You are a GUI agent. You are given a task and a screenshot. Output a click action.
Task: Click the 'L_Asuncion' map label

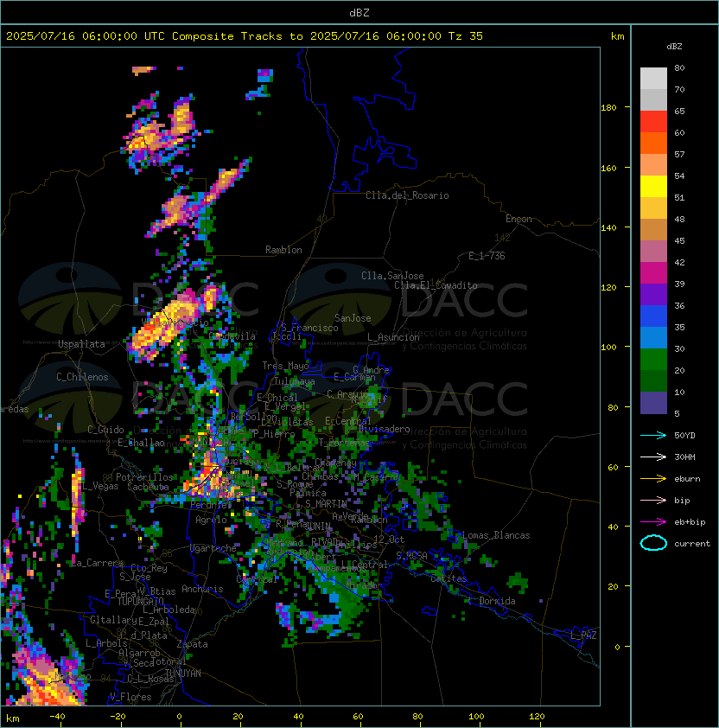[x=393, y=337]
